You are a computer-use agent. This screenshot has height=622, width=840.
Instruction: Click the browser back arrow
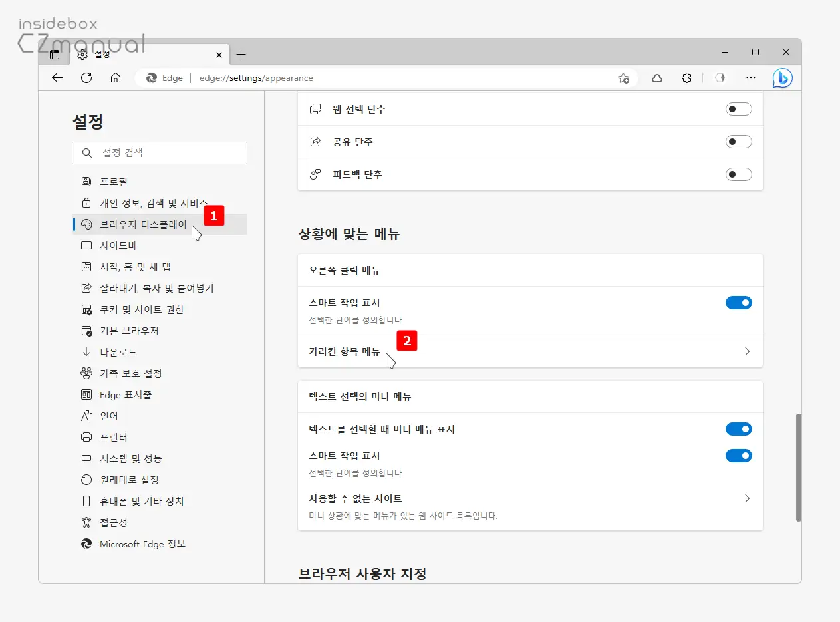pos(57,78)
